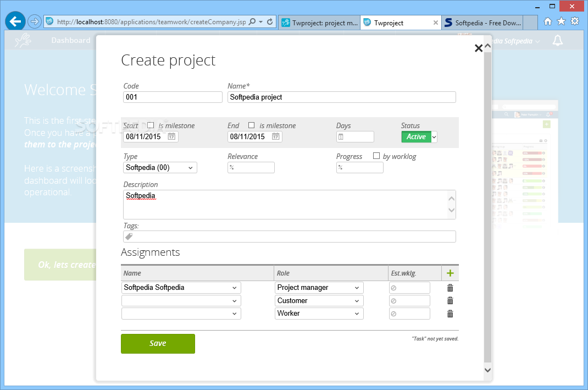Click the browser address bar URL
Screen dimensions: 588x390
[151, 22]
